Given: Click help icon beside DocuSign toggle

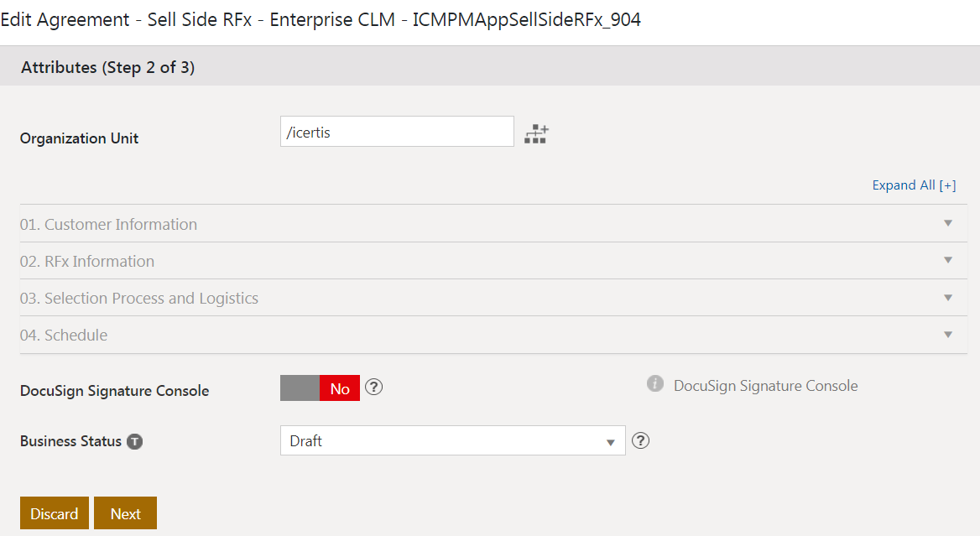Looking at the screenshot, I should pyautogui.click(x=374, y=388).
